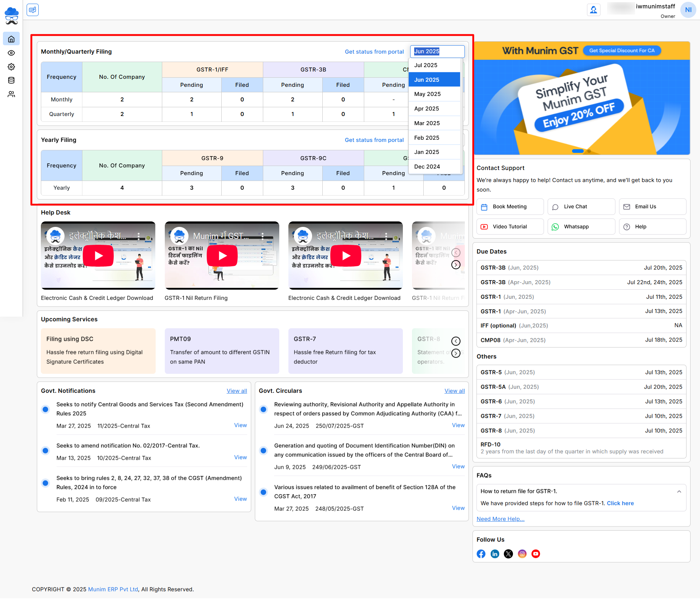Select Mar 2025 from month list
700x599 pixels.
(x=434, y=123)
